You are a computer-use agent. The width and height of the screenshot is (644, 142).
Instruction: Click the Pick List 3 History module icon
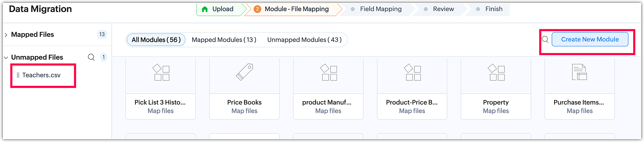161,72
